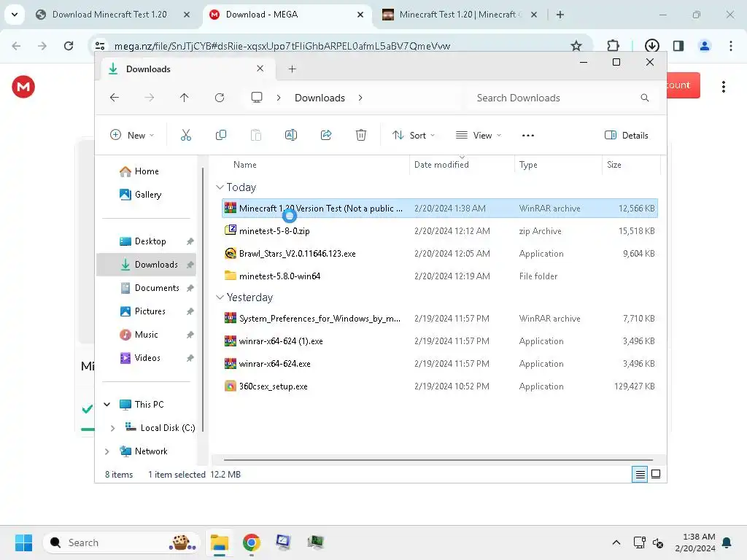Open Google Chrome from the taskbar

click(252, 542)
